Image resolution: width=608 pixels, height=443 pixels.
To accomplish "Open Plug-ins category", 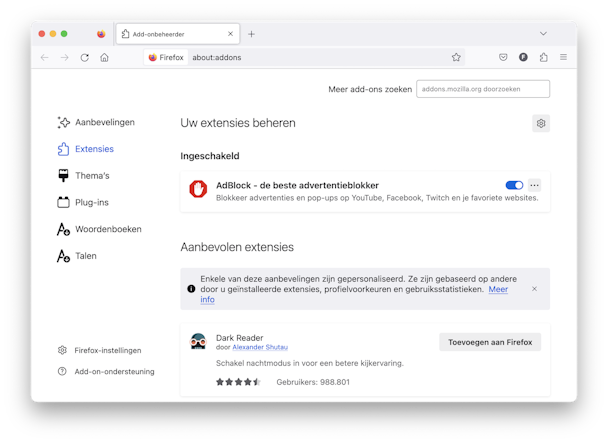I will tap(83, 202).
